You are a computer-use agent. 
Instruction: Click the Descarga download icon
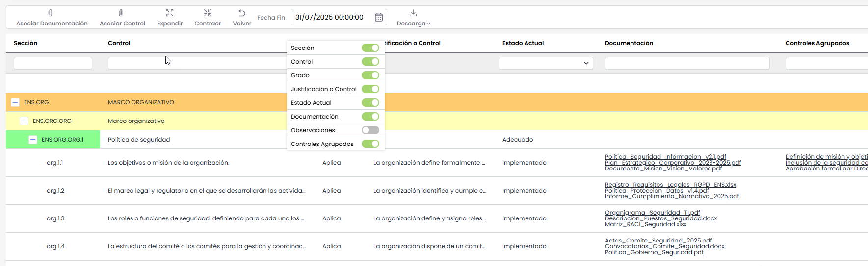(413, 13)
